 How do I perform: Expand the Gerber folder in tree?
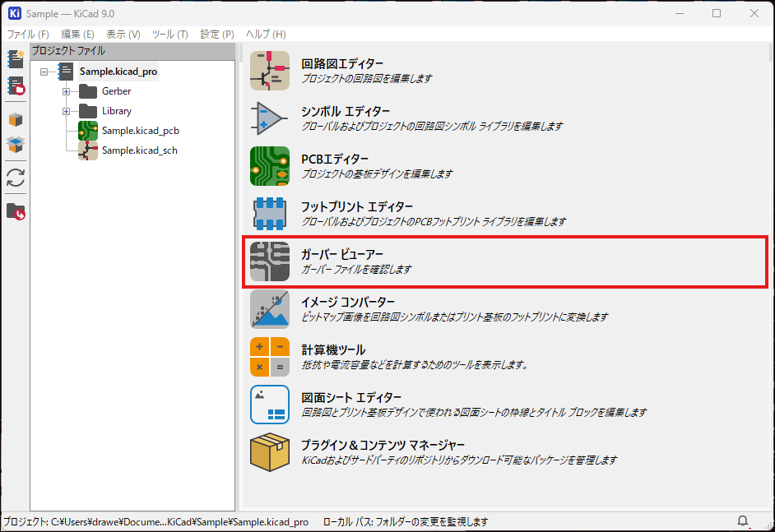[67, 91]
